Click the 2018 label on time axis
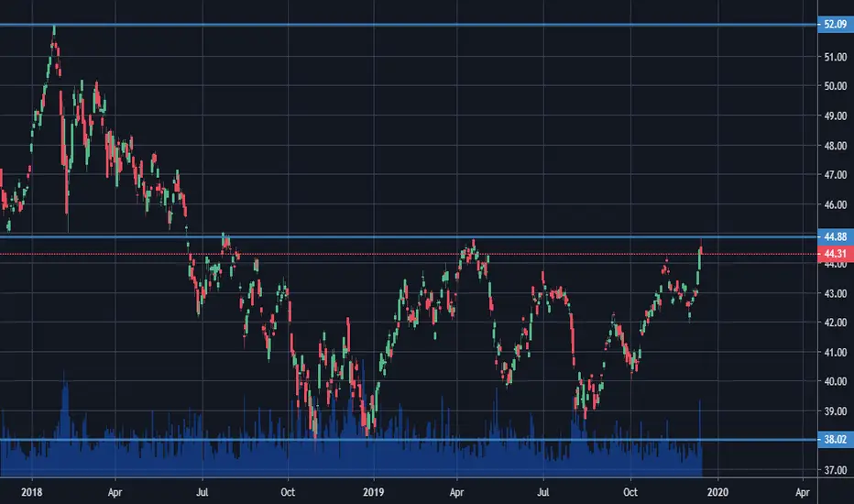Screen dimensions: 854x504 [x=31, y=493]
